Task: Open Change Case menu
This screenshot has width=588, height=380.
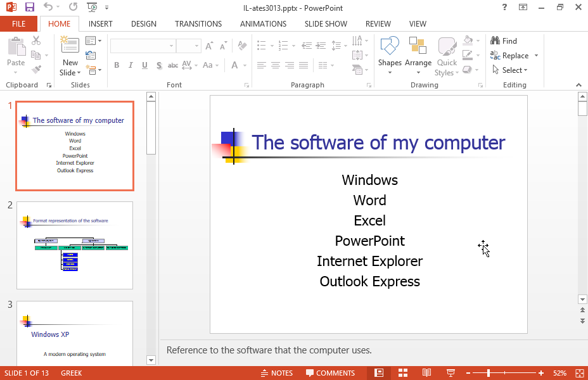Action: click(210, 65)
